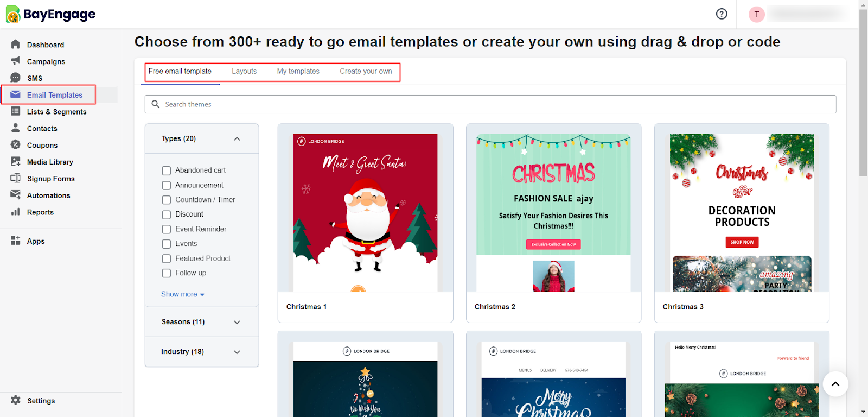Click the scroll-to-top arrow button
This screenshot has width=868, height=417.
[835, 384]
